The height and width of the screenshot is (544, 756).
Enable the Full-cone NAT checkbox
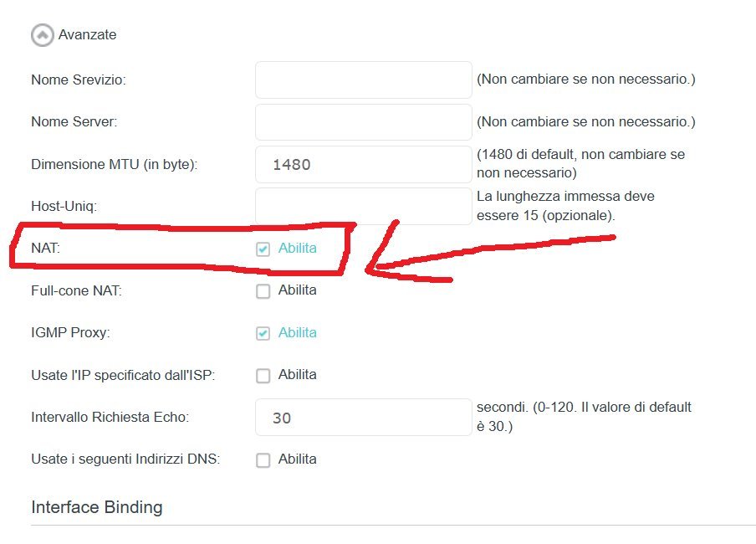pyautogui.click(x=263, y=291)
